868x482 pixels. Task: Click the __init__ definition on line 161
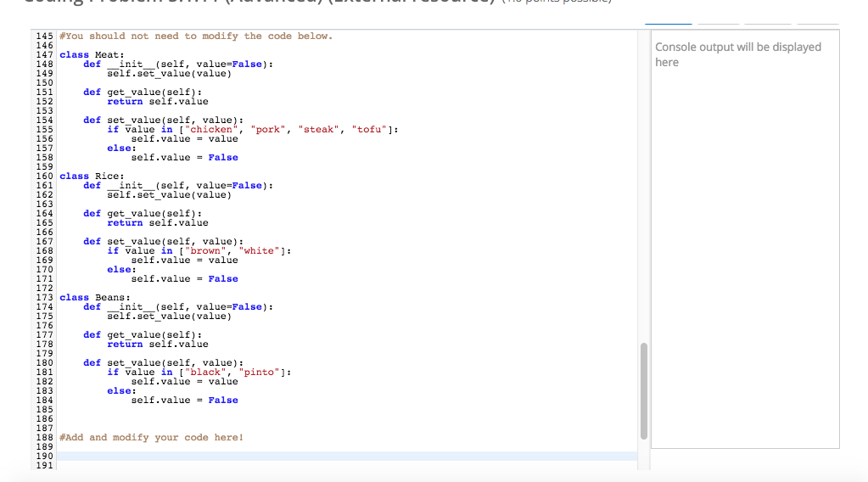pos(178,185)
